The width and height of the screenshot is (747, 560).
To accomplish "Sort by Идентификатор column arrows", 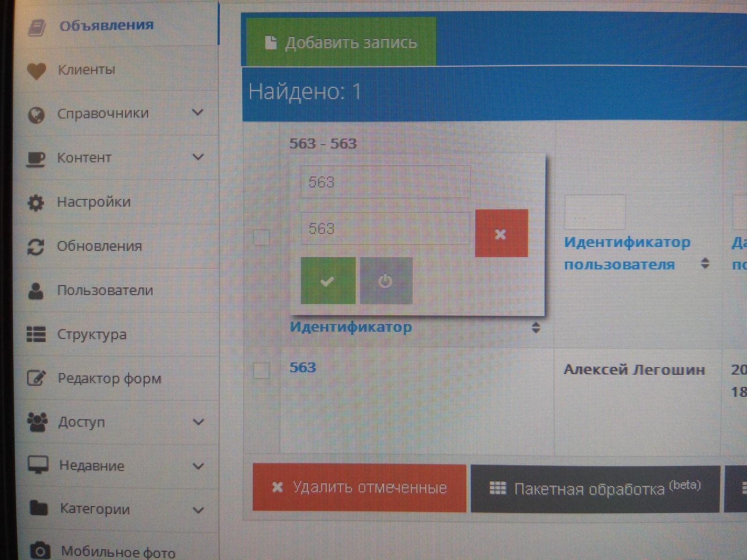I will click(536, 328).
